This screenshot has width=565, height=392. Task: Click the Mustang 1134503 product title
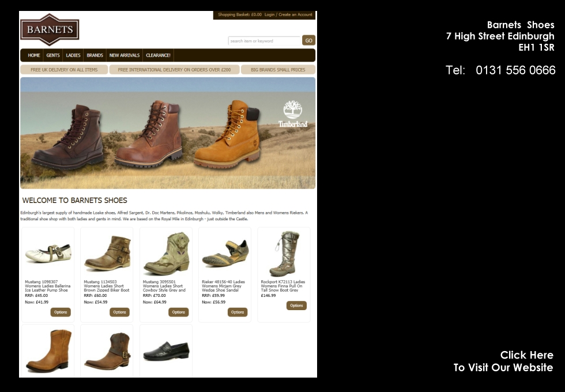(107, 286)
